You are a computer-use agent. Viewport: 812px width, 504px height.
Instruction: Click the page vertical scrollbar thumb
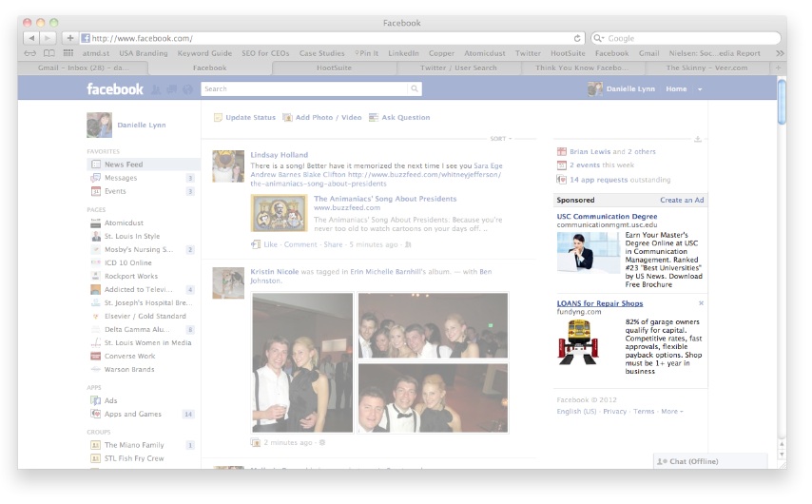pos(782,101)
